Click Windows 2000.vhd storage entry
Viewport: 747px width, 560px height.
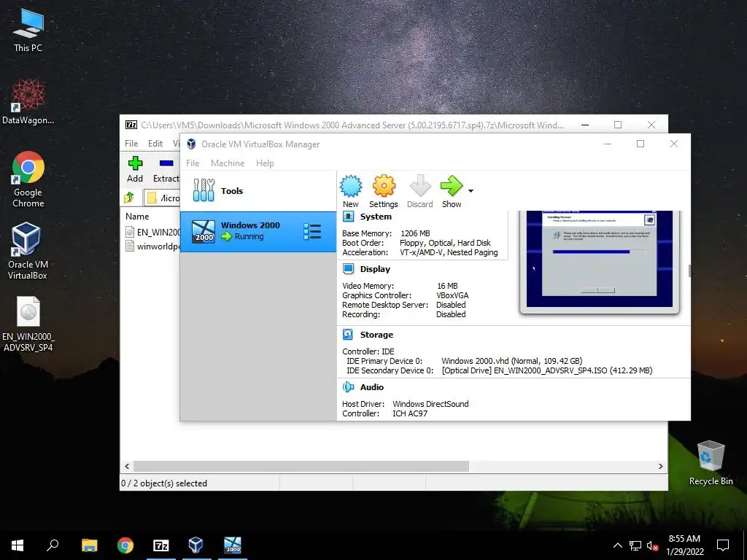pos(511,361)
